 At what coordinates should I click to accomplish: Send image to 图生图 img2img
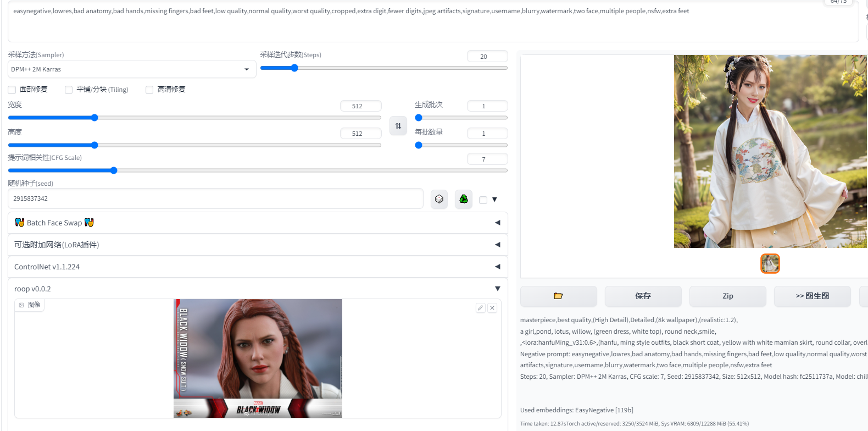click(x=812, y=296)
